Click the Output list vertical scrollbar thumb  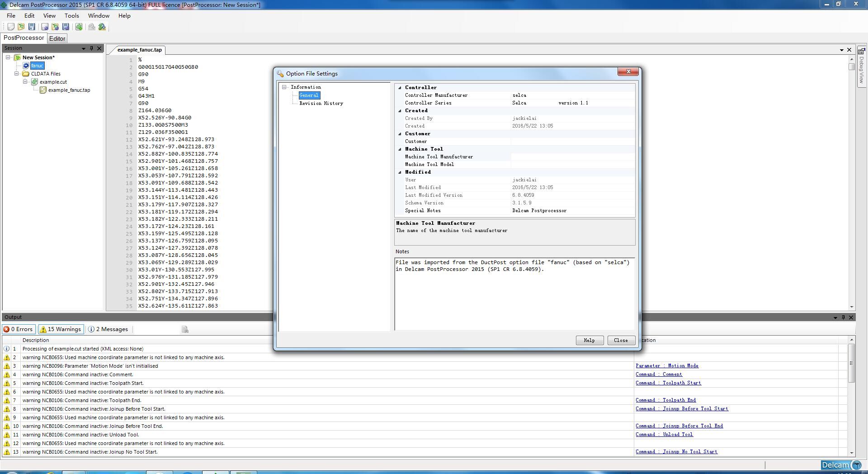[x=851, y=363]
